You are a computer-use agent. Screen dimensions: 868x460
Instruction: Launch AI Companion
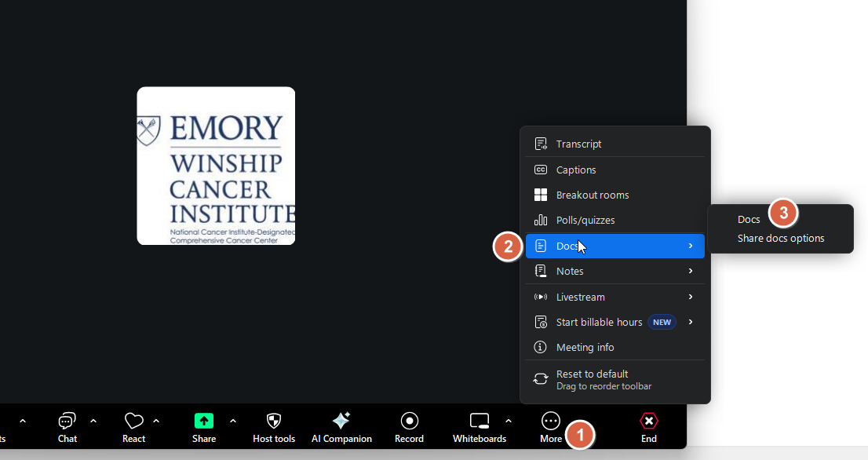341,427
